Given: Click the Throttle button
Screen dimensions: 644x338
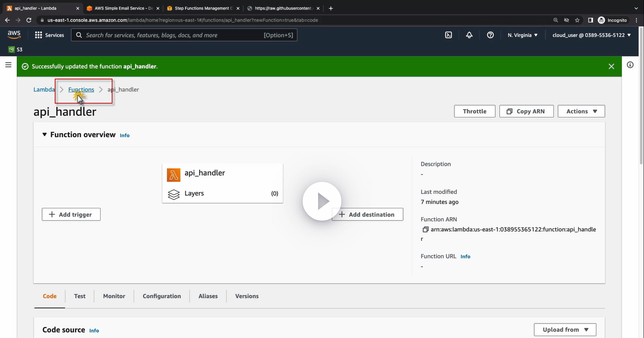Looking at the screenshot, I should click(x=475, y=111).
